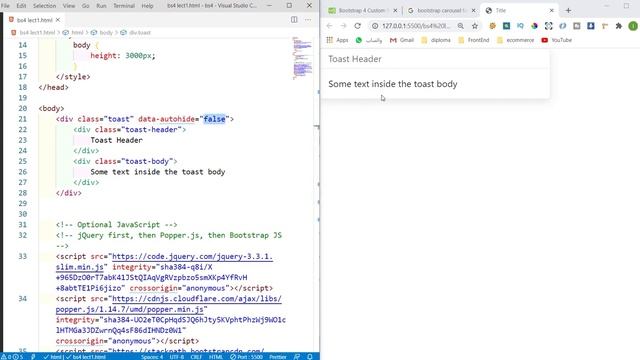
Task: Open the notifications bell in status bar
Action: [310, 357]
